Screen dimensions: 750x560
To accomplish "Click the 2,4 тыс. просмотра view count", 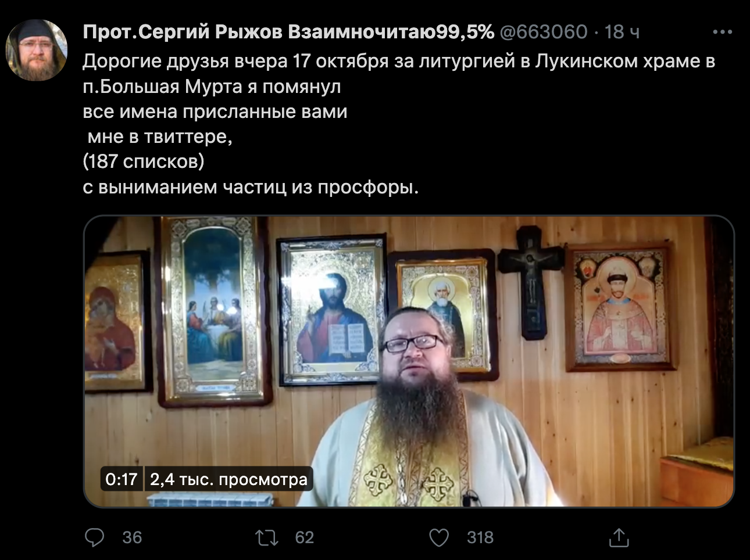I will click(x=228, y=479).
